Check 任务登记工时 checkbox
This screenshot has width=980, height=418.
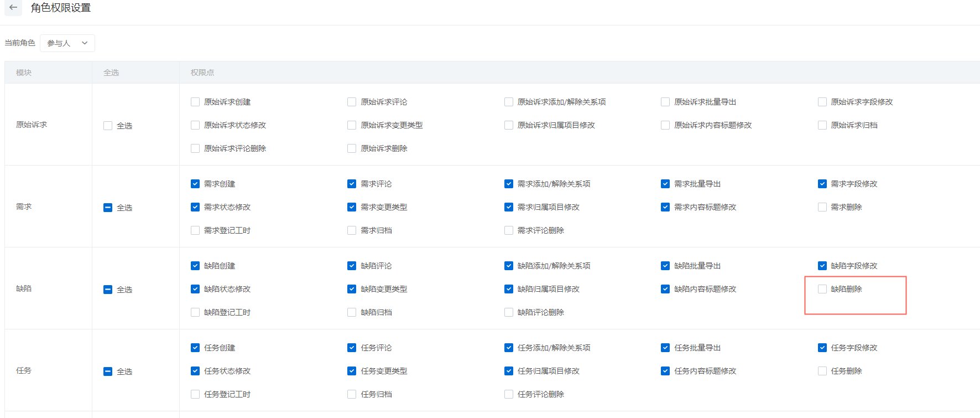pyautogui.click(x=195, y=394)
